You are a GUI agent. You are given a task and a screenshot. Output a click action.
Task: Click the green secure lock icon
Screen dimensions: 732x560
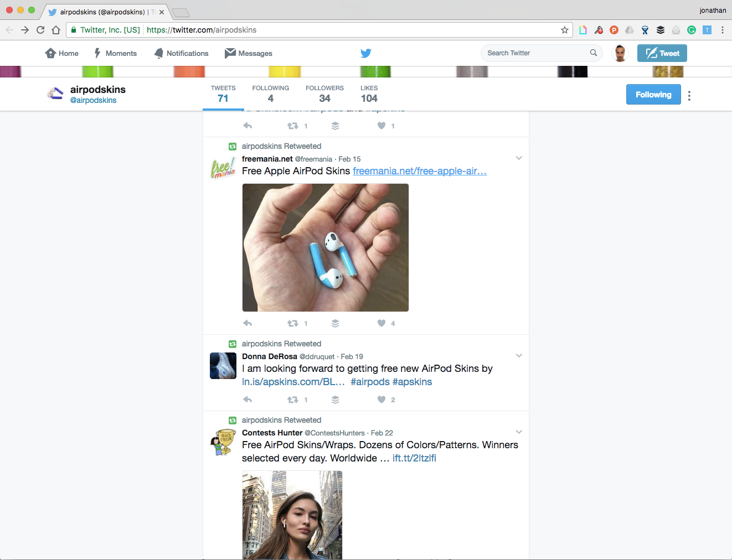(74, 30)
